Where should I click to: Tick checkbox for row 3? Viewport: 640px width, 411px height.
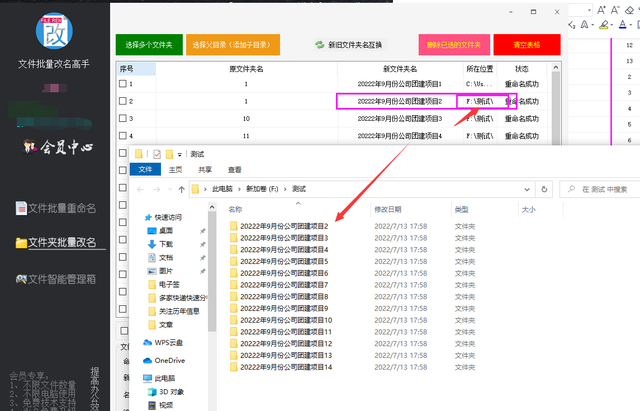point(122,118)
